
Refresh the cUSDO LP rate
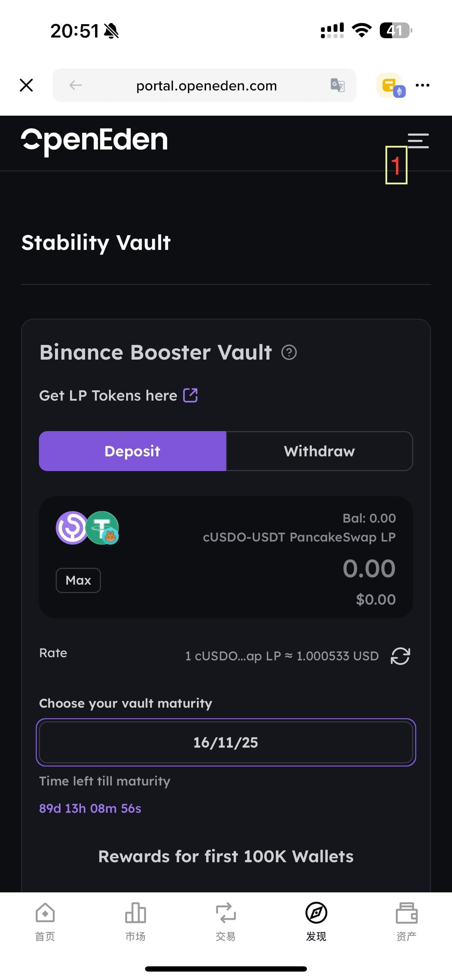(x=400, y=656)
